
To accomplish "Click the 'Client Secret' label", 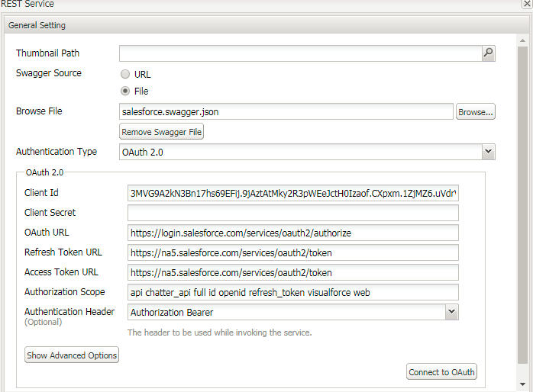I will [x=50, y=213].
